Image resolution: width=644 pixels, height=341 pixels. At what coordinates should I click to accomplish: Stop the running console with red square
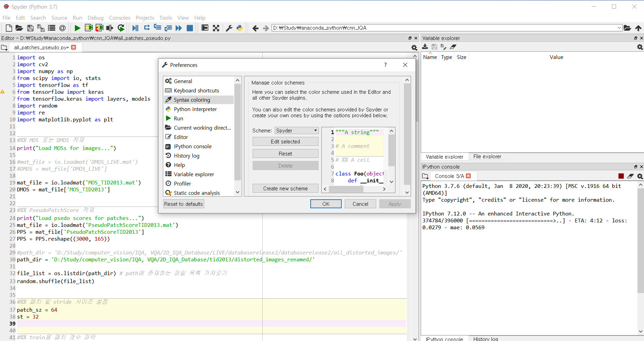tap(621, 176)
